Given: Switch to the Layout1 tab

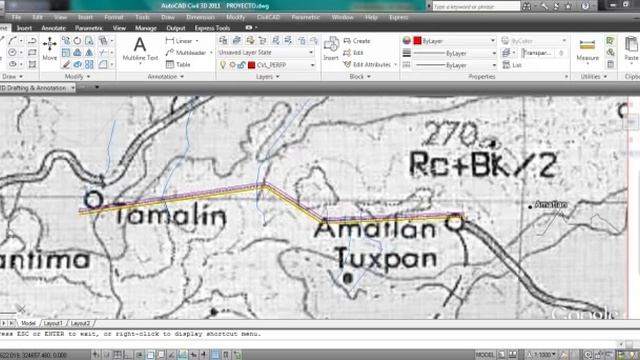Looking at the screenshot, I should pyautogui.click(x=53, y=323).
